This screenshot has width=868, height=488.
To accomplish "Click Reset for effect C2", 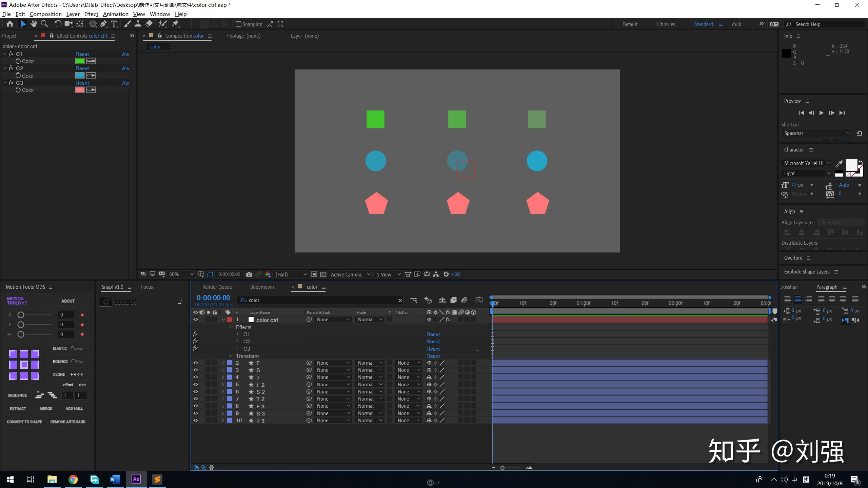I will (82, 68).
